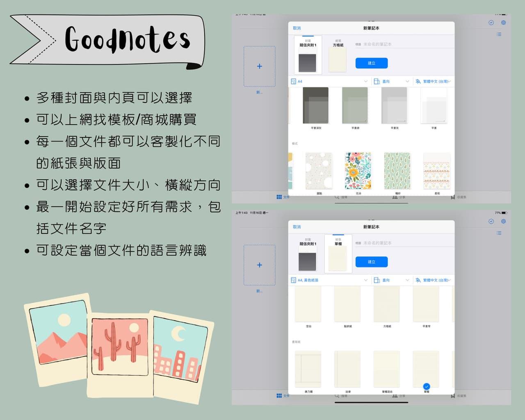Open the 收藏集 favorites tab in bottom screenshot

tap(458, 396)
